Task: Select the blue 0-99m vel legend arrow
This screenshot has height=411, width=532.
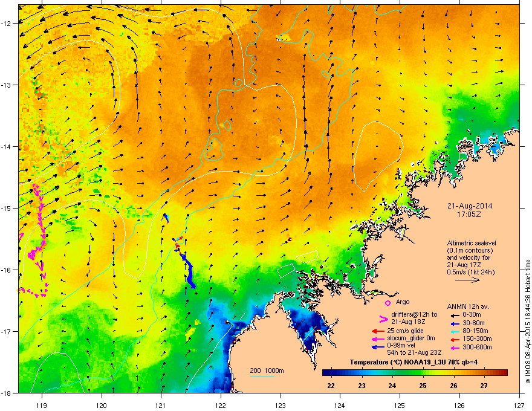Action: (x=378, y=347)
